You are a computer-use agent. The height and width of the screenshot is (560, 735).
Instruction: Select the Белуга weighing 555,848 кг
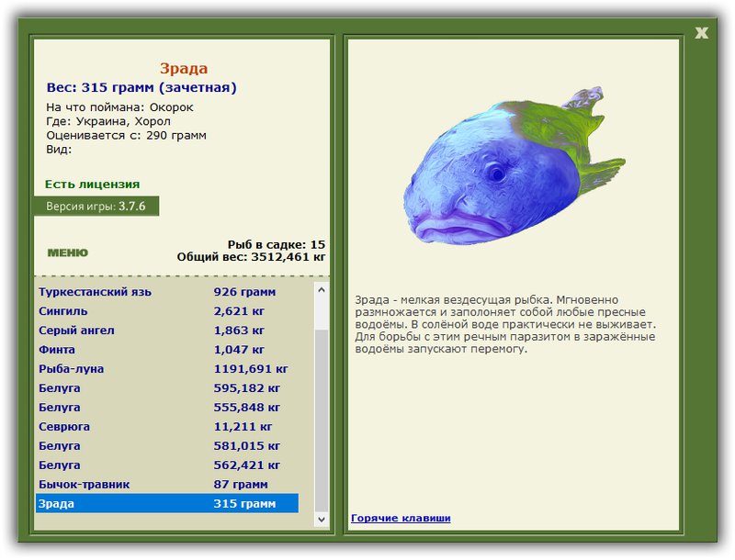click(167, 407)
